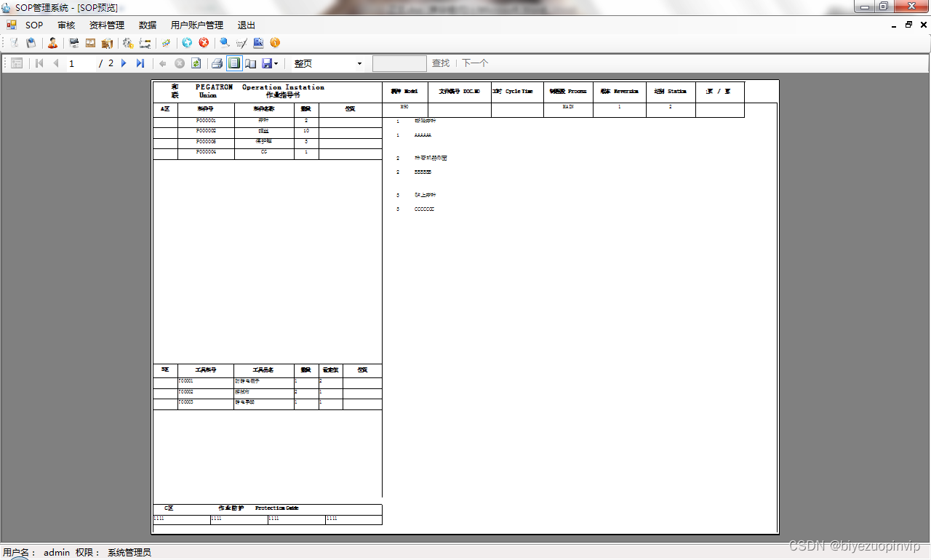Screen dimensions: 931x560
Task: Click the P000002 part number cell
Action: 206,131
